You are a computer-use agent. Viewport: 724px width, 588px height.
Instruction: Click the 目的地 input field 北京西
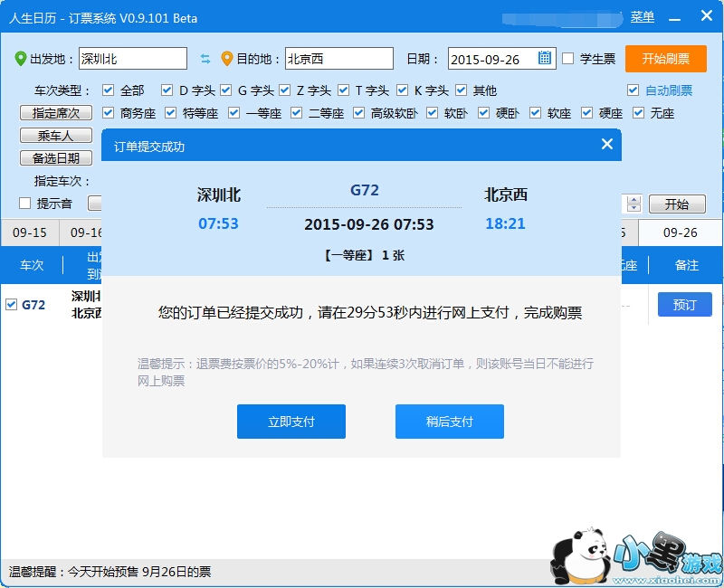pos(339,58)
